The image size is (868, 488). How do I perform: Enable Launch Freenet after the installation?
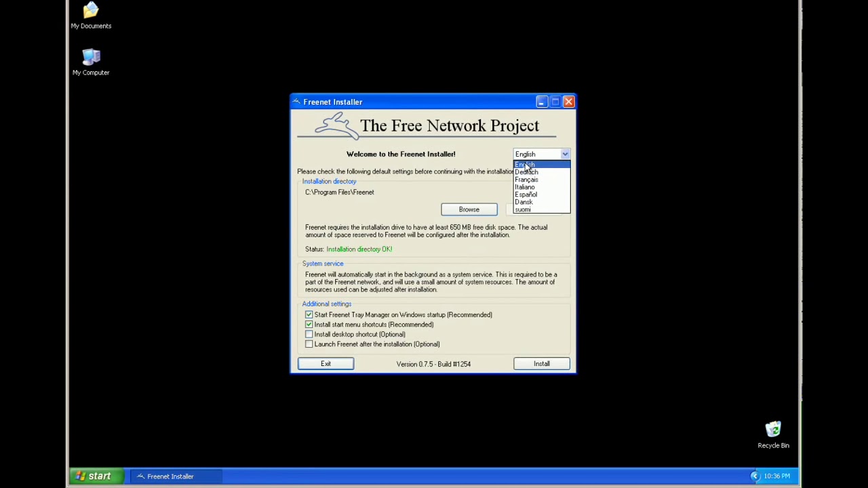pos(309,344)
